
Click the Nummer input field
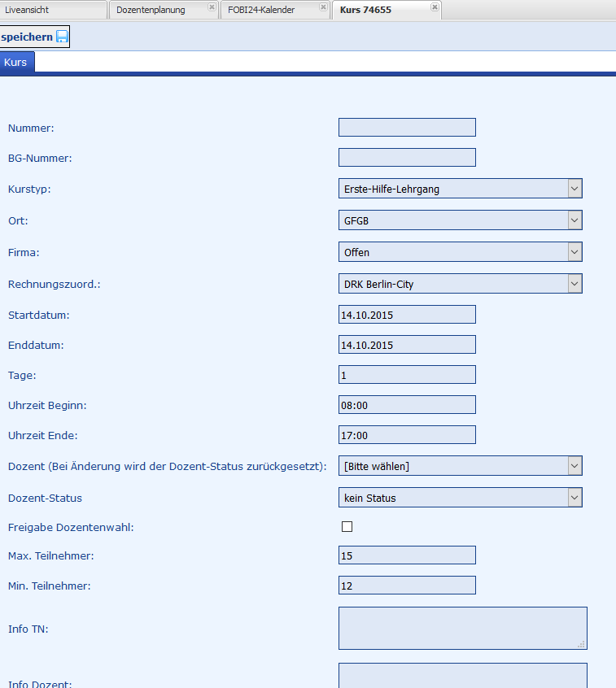coord(407,128)
